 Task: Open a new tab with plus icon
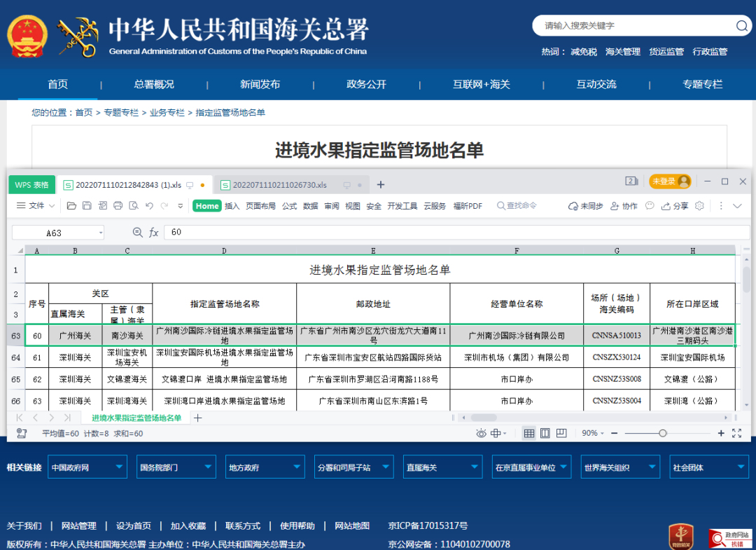[x=380, y=185]
